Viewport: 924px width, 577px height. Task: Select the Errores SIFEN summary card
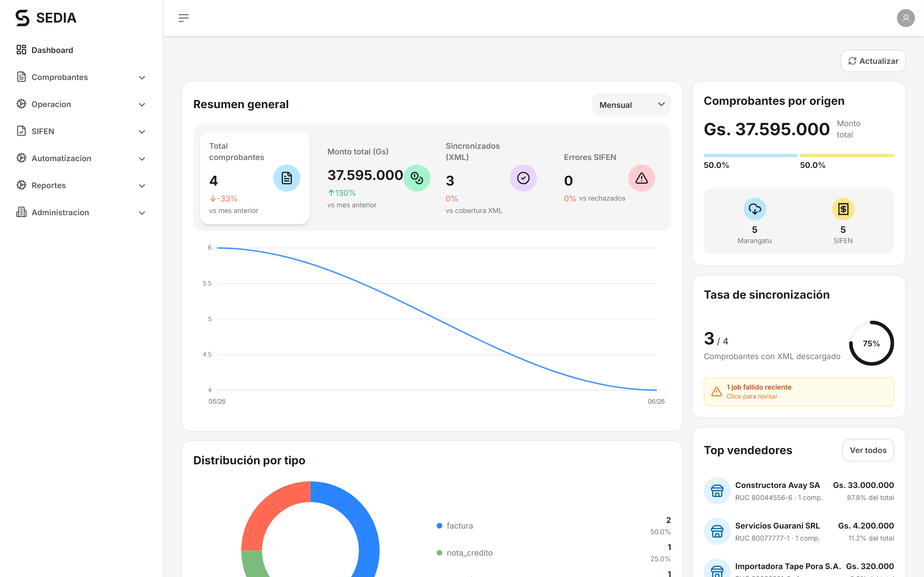(x=609, y=178)
